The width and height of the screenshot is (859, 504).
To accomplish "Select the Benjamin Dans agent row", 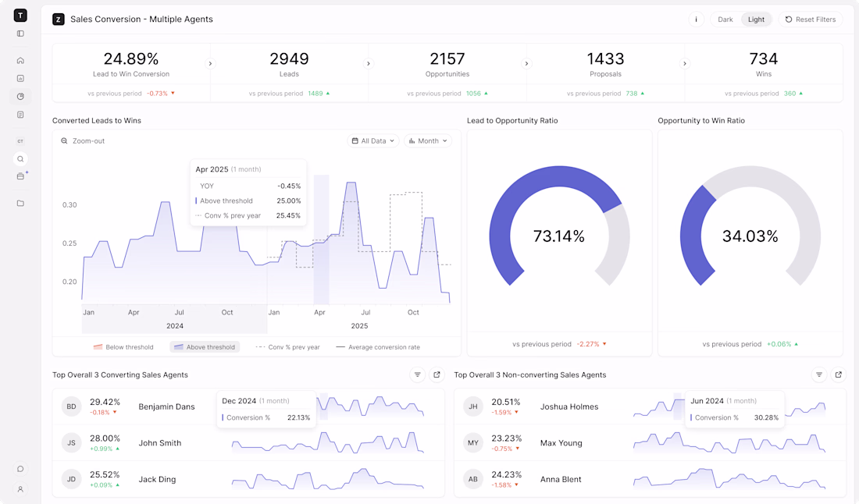I will click(x=248, y=406).
